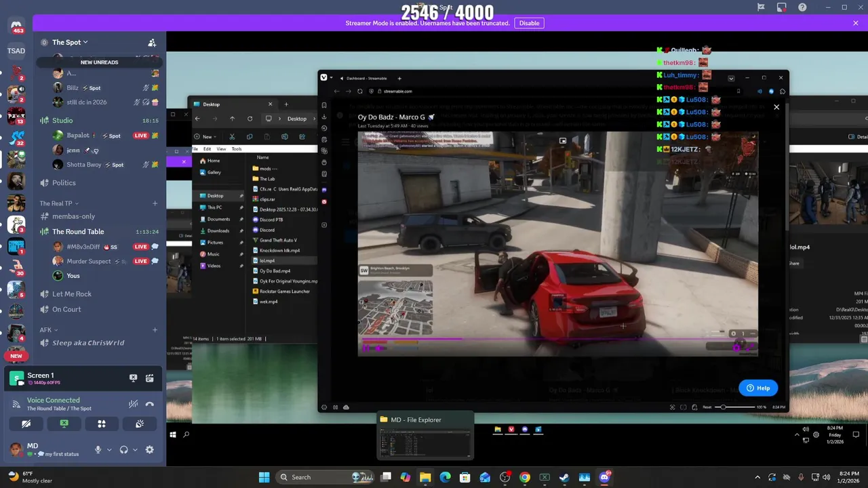The width and height of the screenshot is (868, 488).
Task: Open The Spot server dropdown header
Action: [x=70, y=42]
